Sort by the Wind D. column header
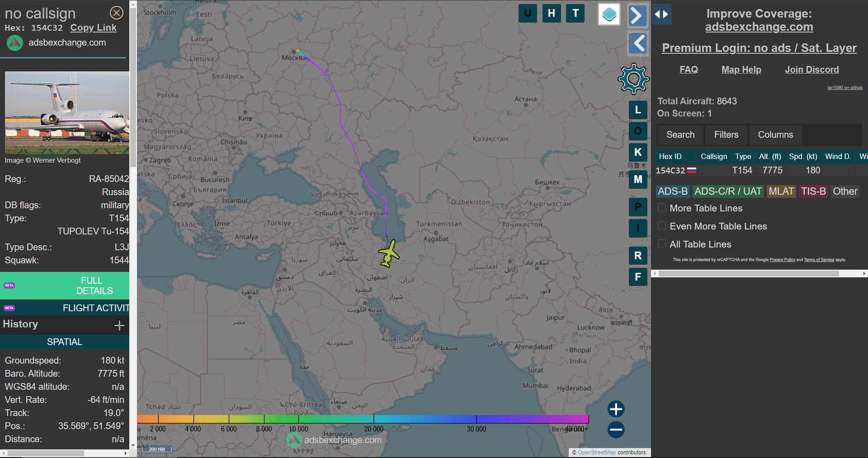The image size is (868, 458). 838,156
